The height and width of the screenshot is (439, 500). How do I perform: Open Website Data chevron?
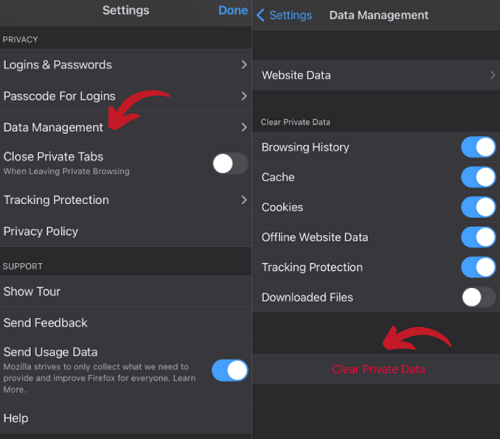492,75
